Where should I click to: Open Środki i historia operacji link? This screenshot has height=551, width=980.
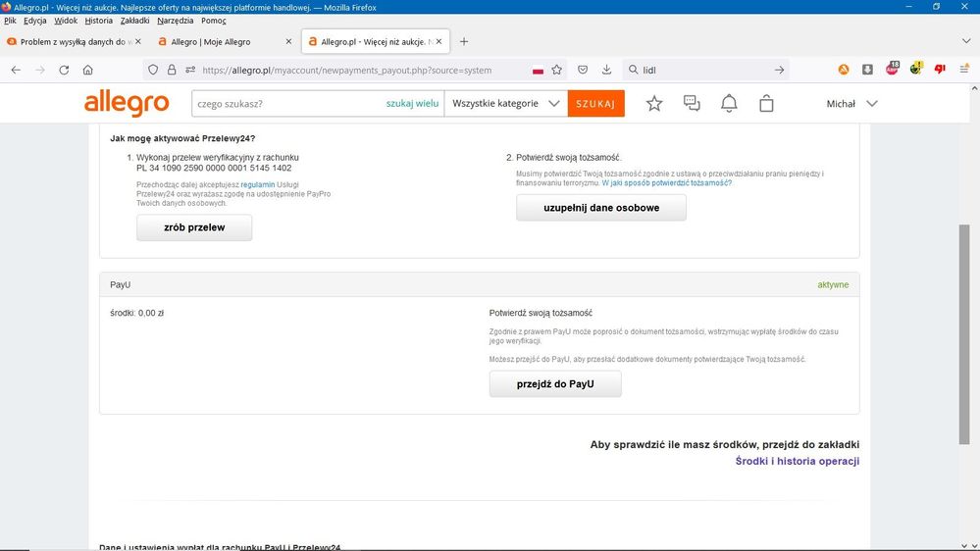[797, 461]
